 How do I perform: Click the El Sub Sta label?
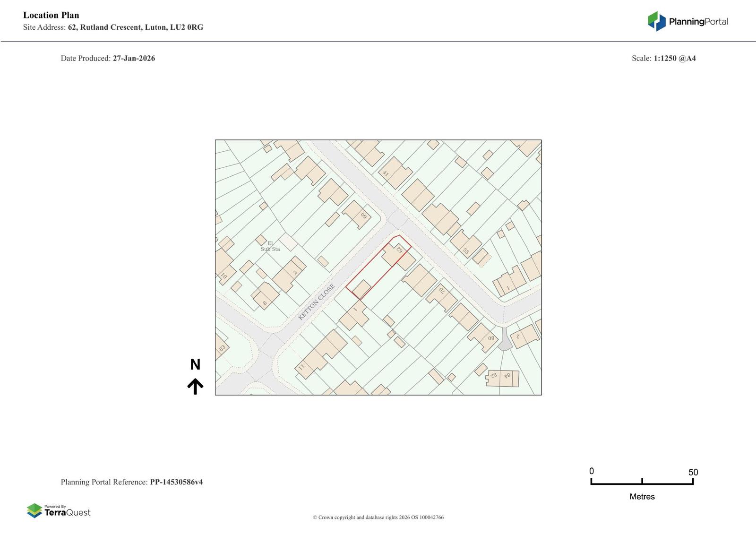click(x=270, y=246)
